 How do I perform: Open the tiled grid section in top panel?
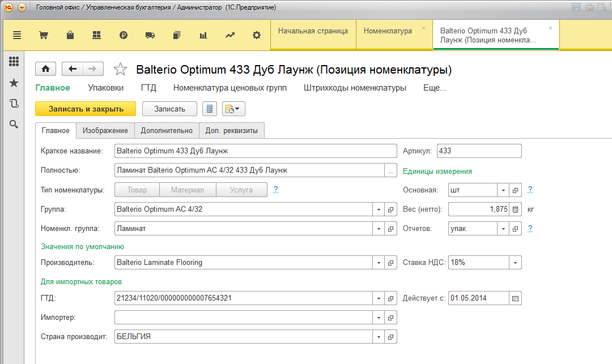click(96, 35)
